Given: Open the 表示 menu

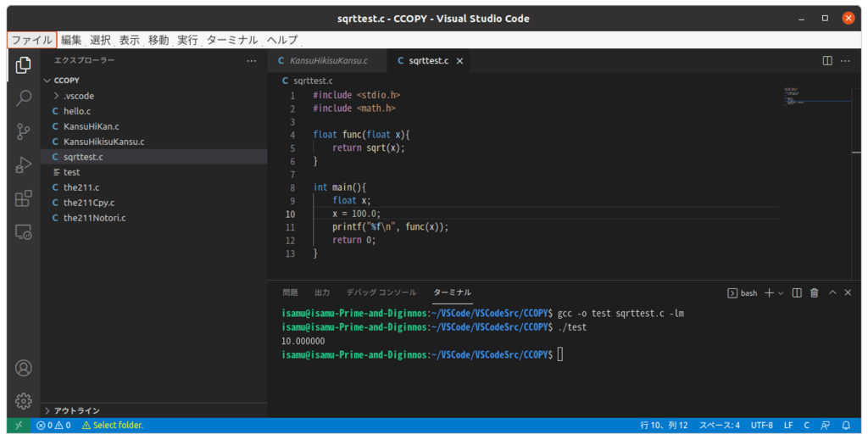Looking at the screenshot, I should point(129,40).
